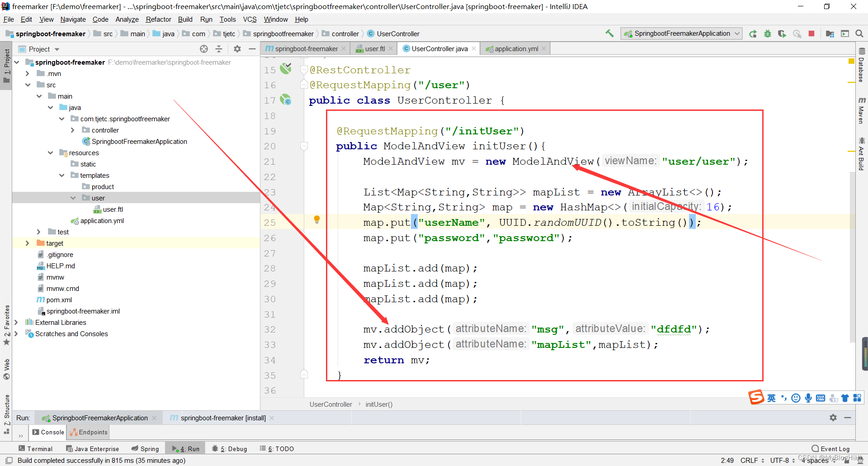Hide the Run panel with minus icon
The width and height of the screenshot is (868, 466).
click(x=848, y=418)
